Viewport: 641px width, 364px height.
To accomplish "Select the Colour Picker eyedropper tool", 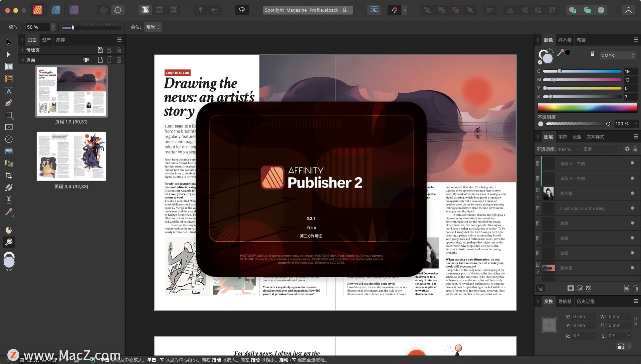I will tap(9, 212).
